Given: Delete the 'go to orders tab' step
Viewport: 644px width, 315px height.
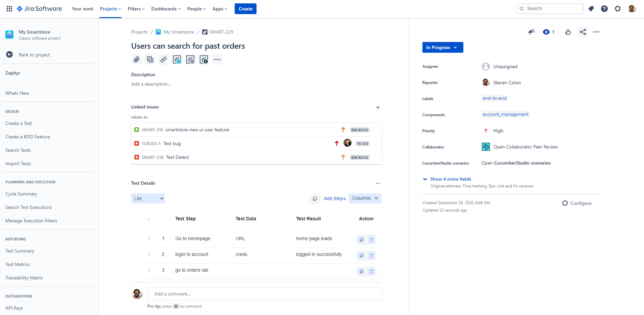Looking at the screenshot, I should coord(371,271).
